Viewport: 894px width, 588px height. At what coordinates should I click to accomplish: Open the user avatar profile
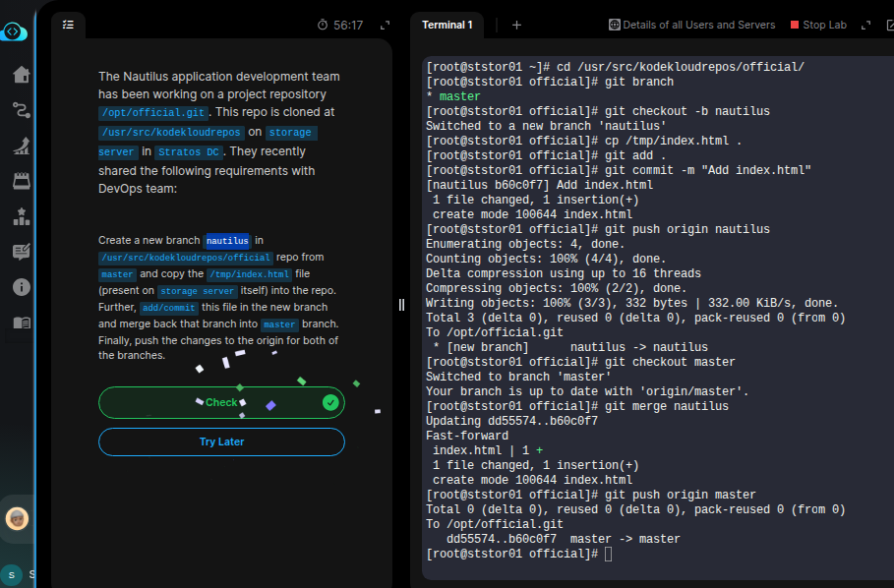(17, 518)
